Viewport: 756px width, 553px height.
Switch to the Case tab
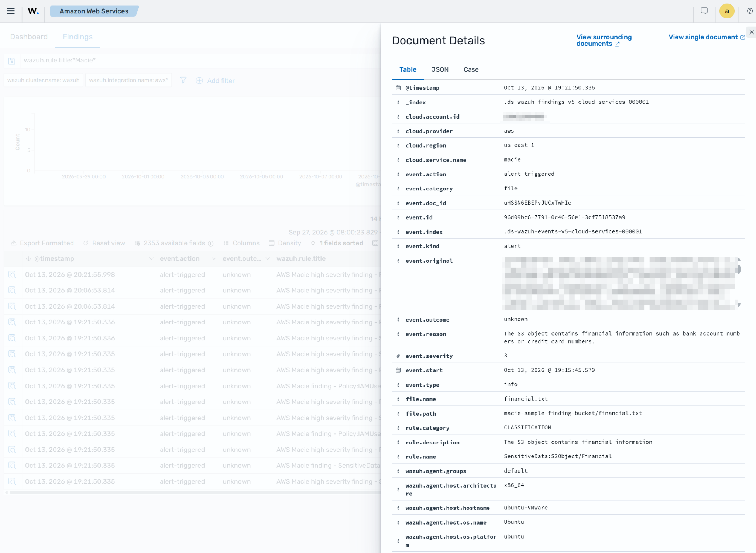pos(471,69)
